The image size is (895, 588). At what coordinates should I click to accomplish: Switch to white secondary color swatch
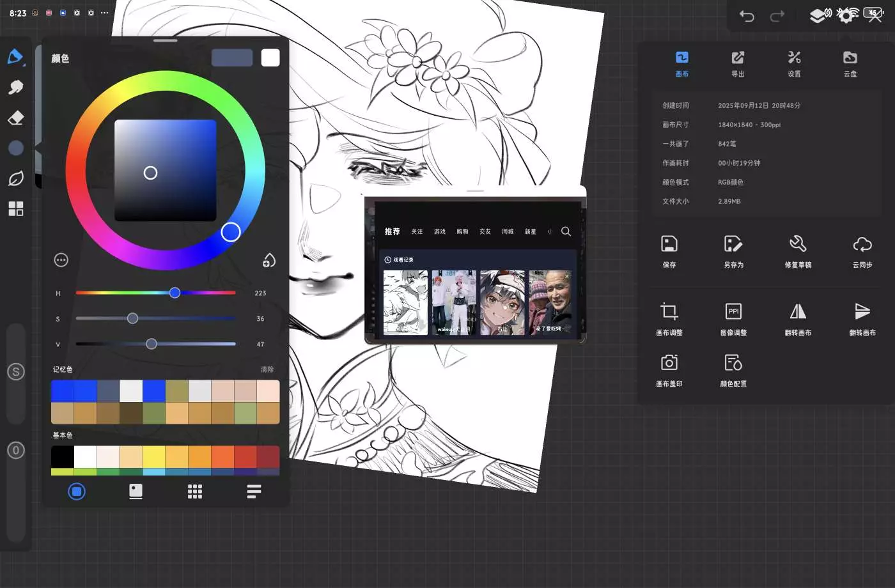270,58
